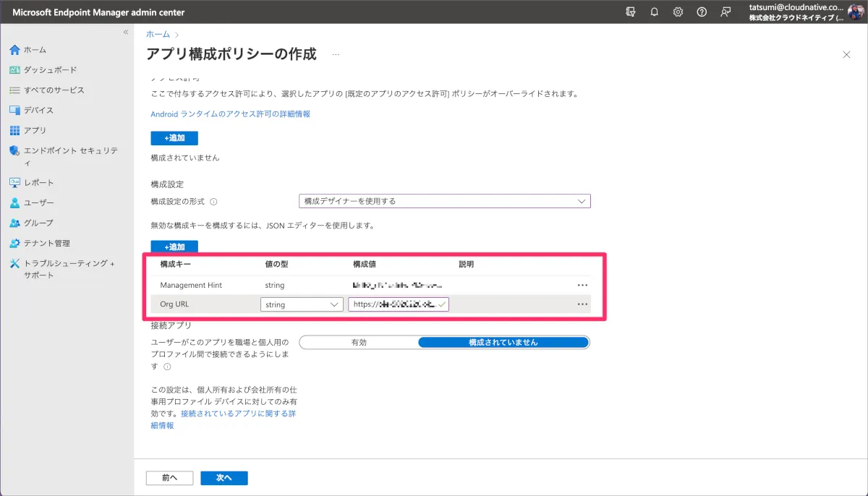Open the settings gear icon
Screen dimensions: 868x496
678,12
